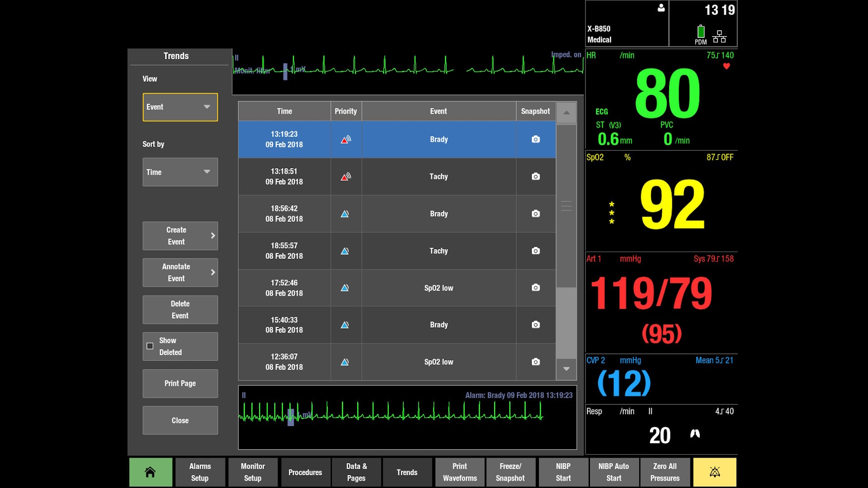The image size is (868, 488).
Task: Open Trends from bottom menu bar
Action: (x=407, y=472)
